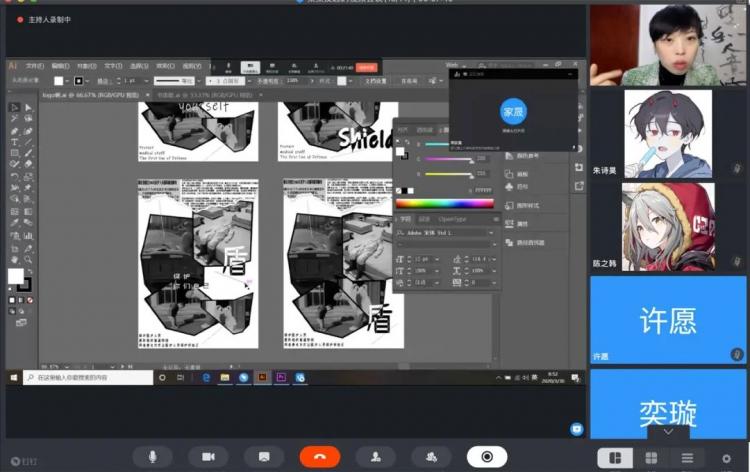Select the Line Segment tool
750x472 pixels.
pyautogui.click(x=28, y=142)
